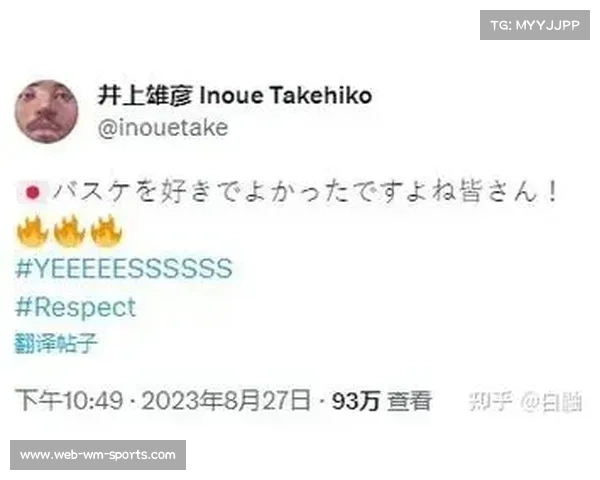Click the 翻译帖子 translate post link

pos(56,343)
